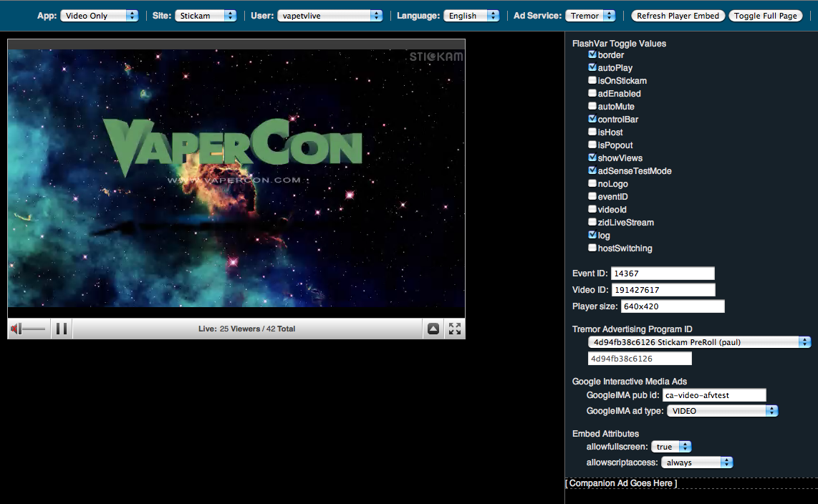Change the allowscriptaccess dropdown value
818x504 pixels.
coord(697,462)
